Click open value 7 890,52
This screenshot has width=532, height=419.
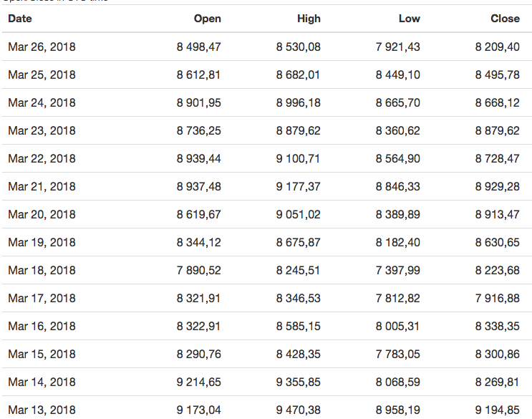(198, 270)
